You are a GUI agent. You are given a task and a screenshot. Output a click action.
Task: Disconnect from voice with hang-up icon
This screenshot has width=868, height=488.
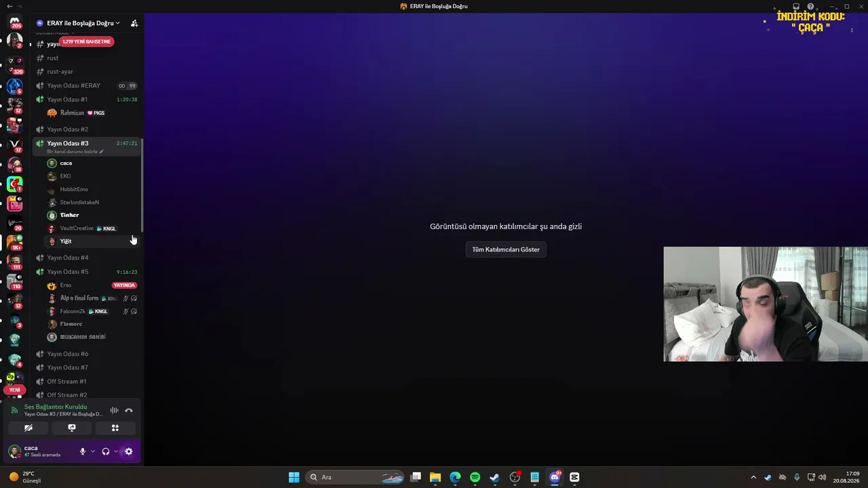pyautogui.click(x=129, y=410)
